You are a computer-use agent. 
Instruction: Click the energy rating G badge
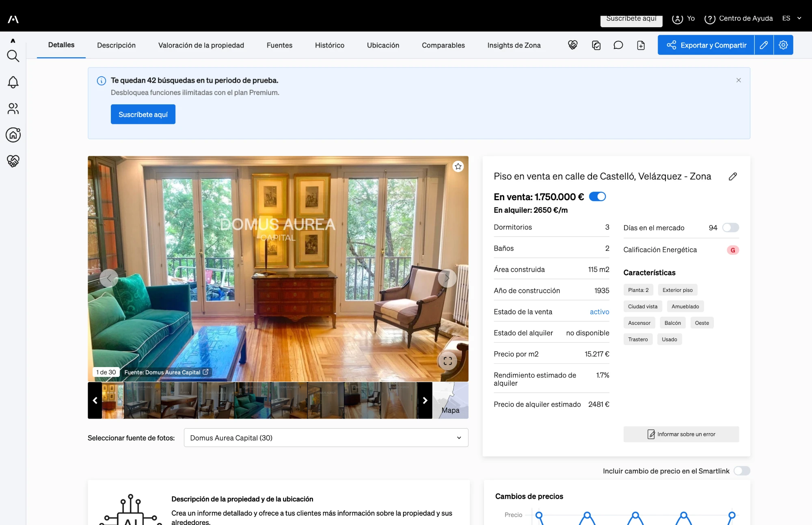click(x=733, y=250)
